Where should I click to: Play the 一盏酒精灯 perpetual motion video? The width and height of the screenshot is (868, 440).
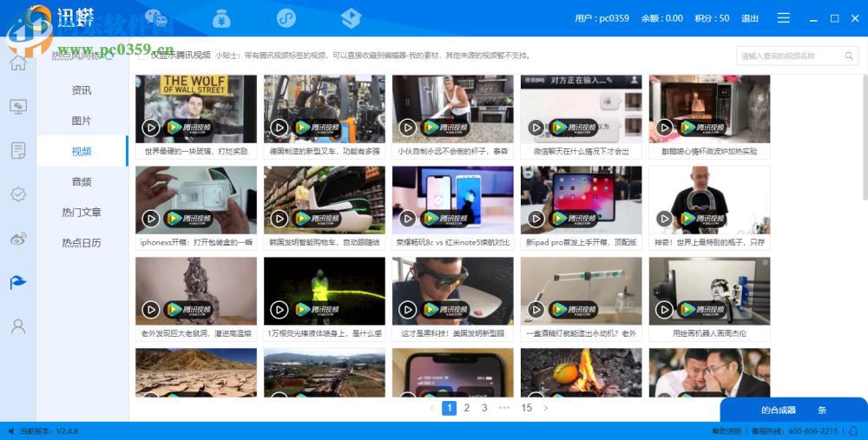coord(536,309)
